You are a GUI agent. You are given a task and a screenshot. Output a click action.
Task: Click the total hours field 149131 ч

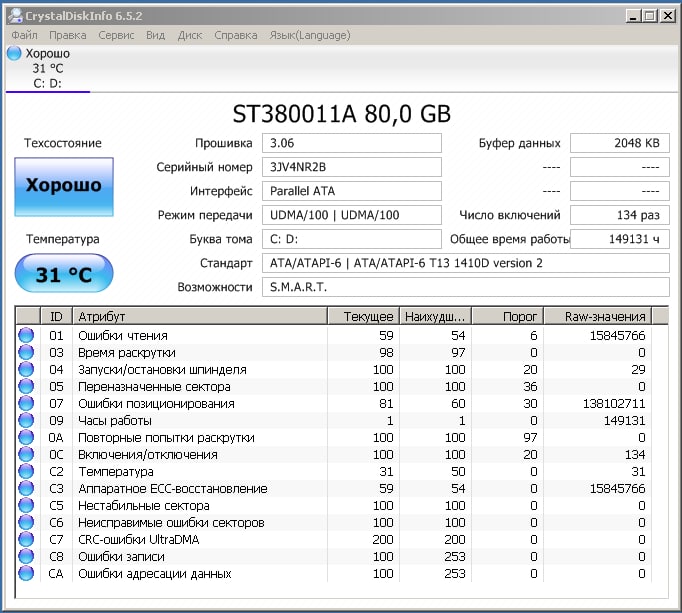(619, 239)
